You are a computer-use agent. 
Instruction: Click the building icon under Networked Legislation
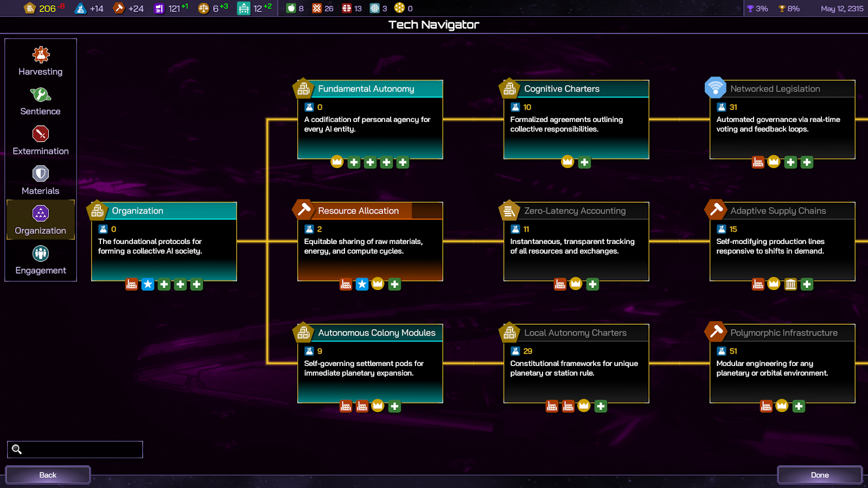pos(758,162)
